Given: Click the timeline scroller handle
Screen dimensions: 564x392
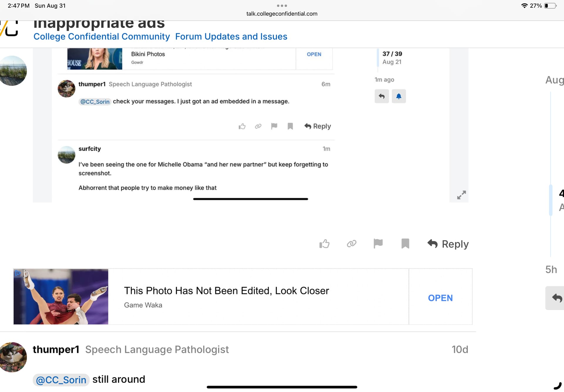Looking at the screenshot, I should click(x=551, y=200).
